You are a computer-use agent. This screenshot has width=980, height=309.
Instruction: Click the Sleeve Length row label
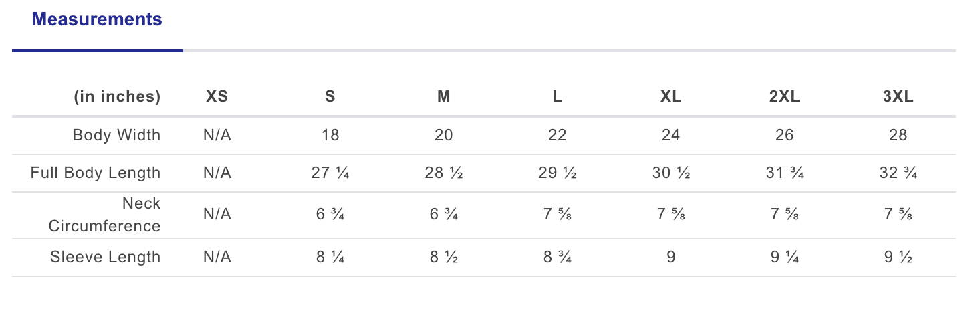(x=106, y=257)
